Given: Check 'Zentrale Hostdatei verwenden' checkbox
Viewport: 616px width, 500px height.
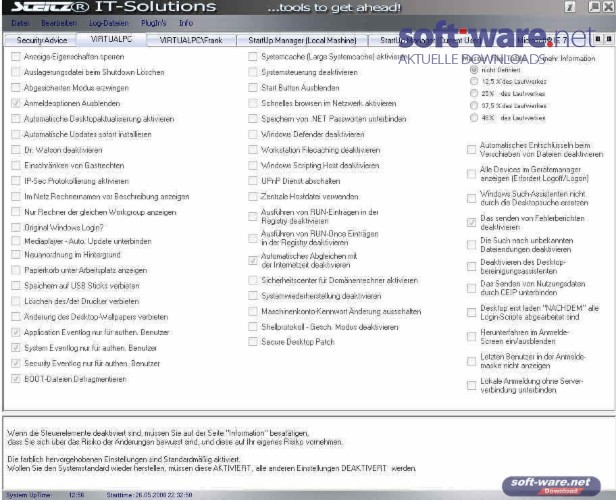Looking at the screenshot, I should click(253, 196).
